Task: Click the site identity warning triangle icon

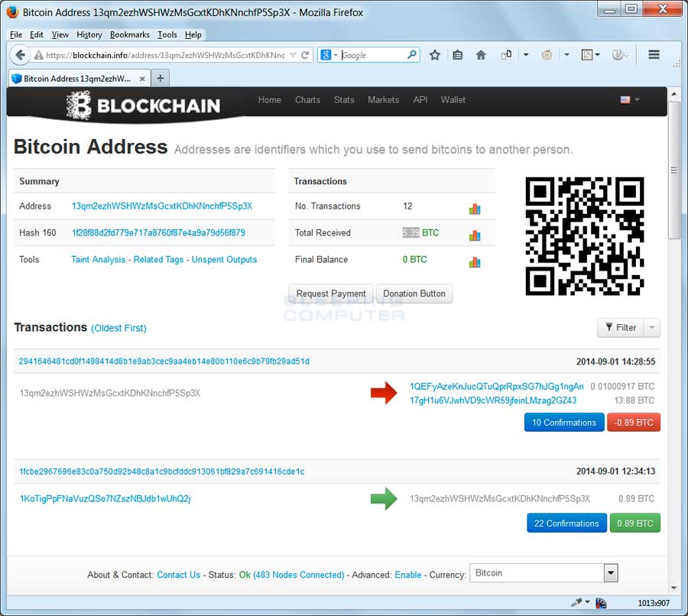Action: tap(39, 55)
